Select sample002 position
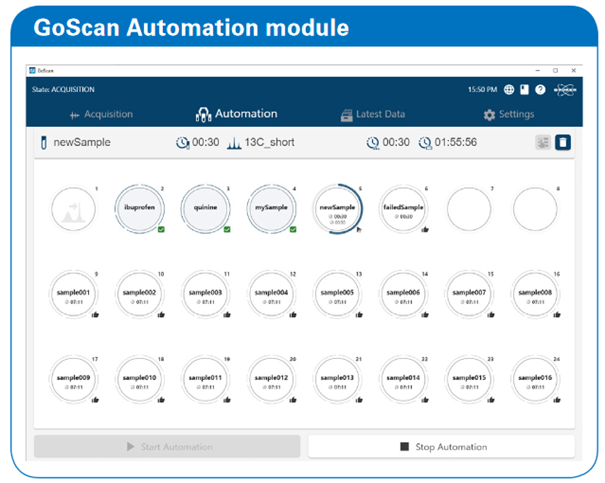605x483 pixels. pyautogui.click(x=139, y=294)
